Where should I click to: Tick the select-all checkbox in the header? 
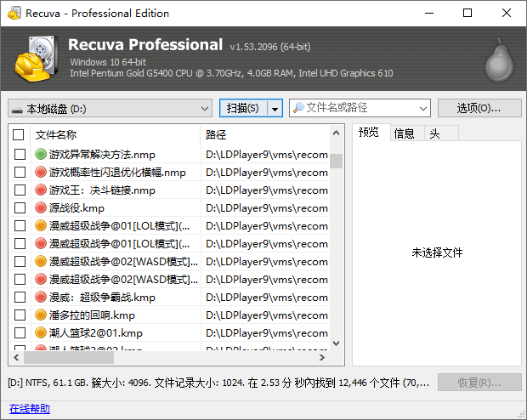coord(18,135)
